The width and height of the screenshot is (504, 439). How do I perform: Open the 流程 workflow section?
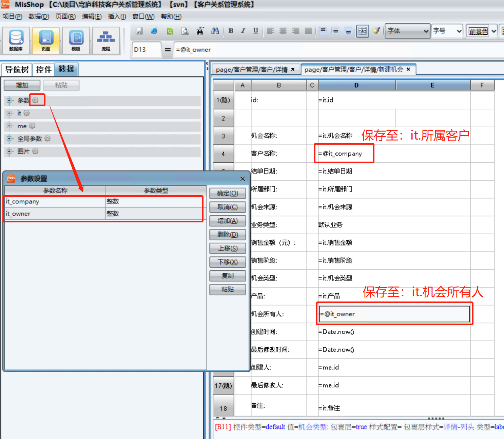(106, 40)
